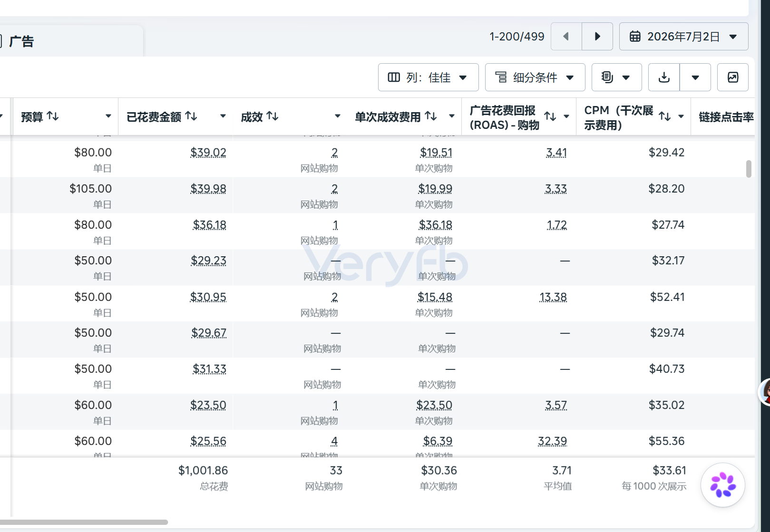This screenshot has height=532, width=770.
Task: Open the chart view icon button
Action: pyautogui.click(x=733, y=77)
